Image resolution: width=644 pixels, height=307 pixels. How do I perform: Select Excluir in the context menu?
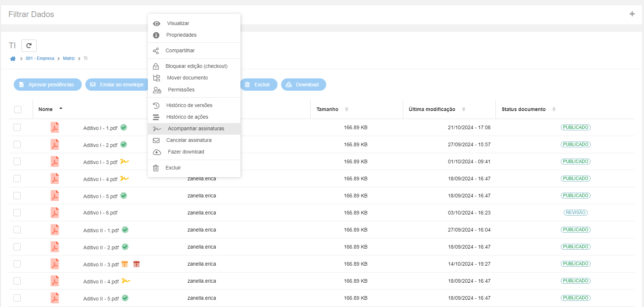pyautogui.click(x=194, y=168)
